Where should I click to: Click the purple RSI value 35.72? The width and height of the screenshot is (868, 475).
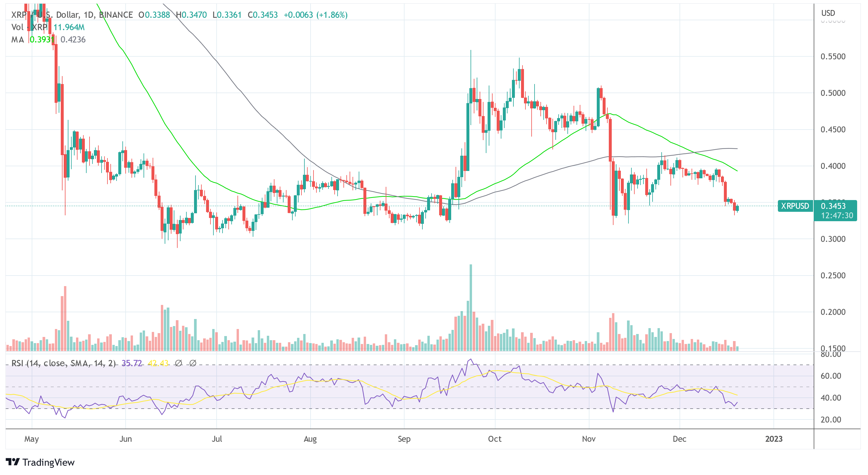[x=132, y=363]
